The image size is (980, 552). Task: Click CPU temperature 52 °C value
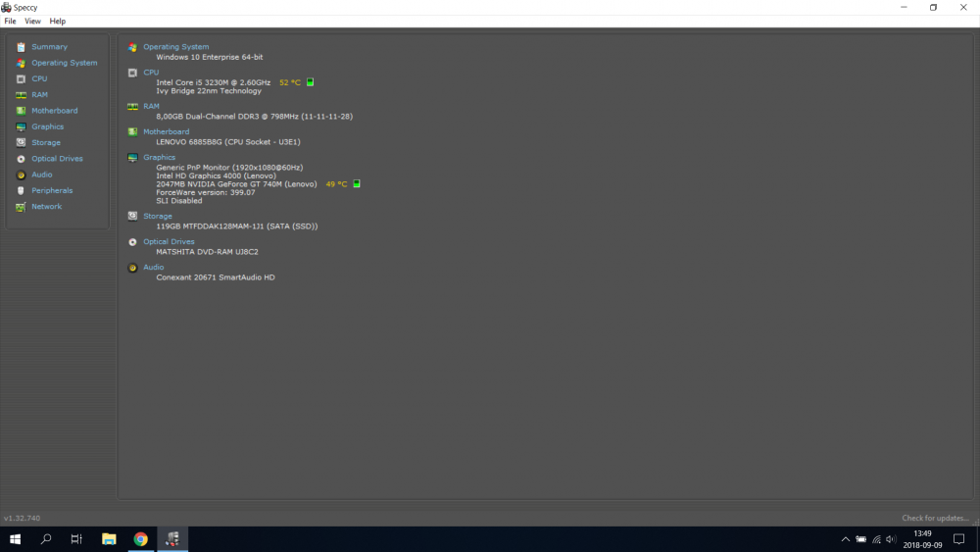point(290,82)
